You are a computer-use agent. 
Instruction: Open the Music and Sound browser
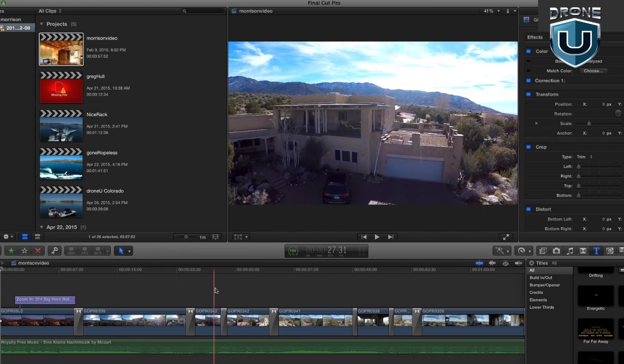point(570,251)
